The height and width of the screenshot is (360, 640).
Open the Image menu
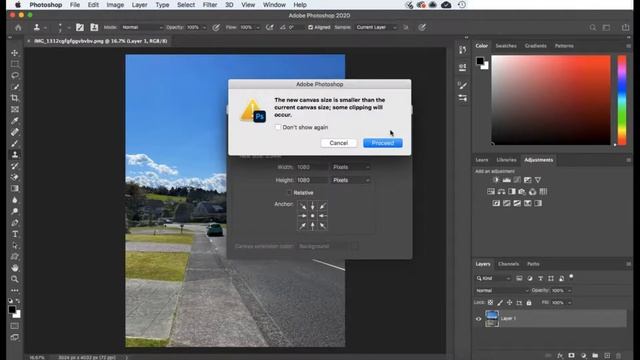(x=115, y=5)
